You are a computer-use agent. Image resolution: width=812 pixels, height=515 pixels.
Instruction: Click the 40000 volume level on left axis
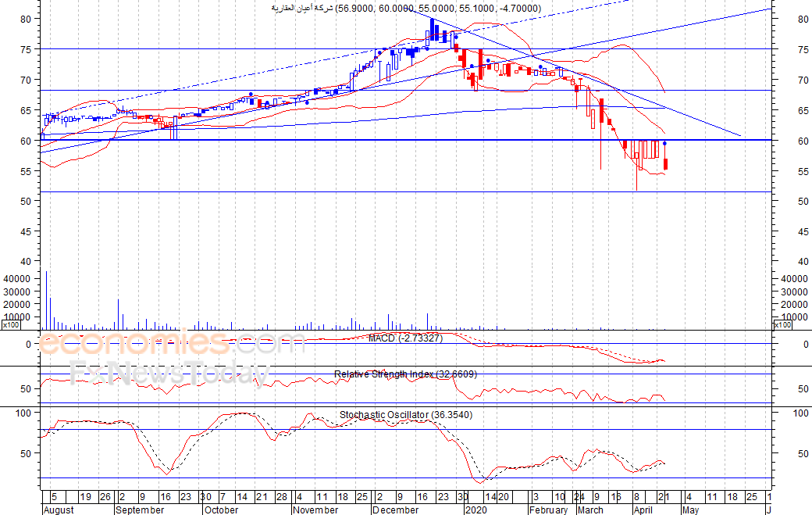click(x=17, y=279)
